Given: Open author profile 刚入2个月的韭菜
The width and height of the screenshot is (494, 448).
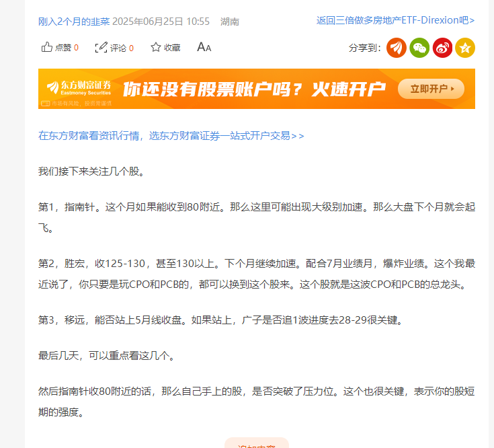Looking at the screenshot, I should [74, 22].
